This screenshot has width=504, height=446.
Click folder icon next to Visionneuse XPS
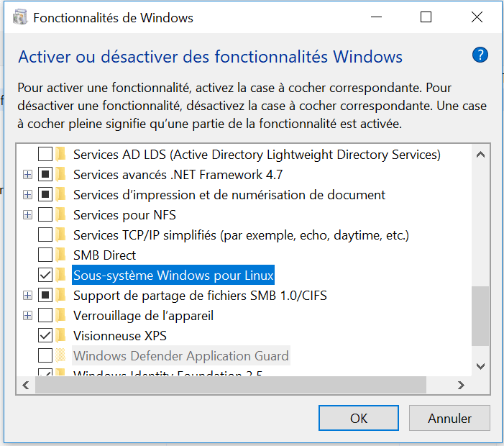[62, 335]
